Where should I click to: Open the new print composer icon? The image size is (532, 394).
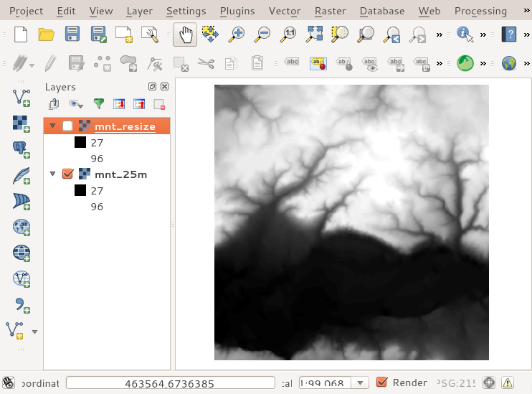pyautogui.click(x=124, y=34)
